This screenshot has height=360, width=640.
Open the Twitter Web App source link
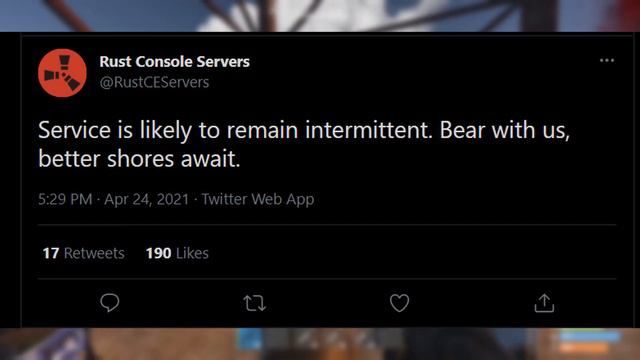click(258, 199)
